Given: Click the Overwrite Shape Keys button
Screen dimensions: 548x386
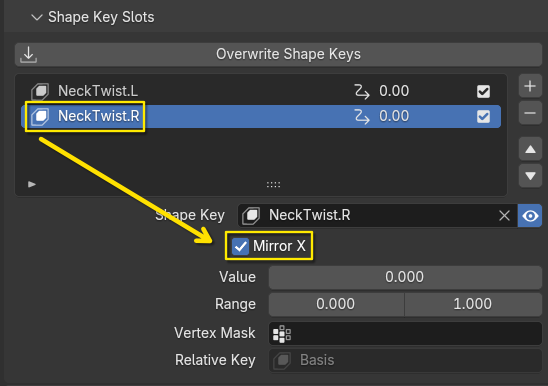Looking at the screenshot, I should pyautogui.click(x=278, y=55).
